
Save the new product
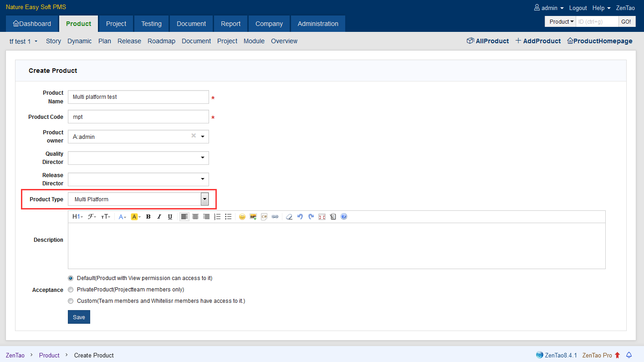coord(79,317)
